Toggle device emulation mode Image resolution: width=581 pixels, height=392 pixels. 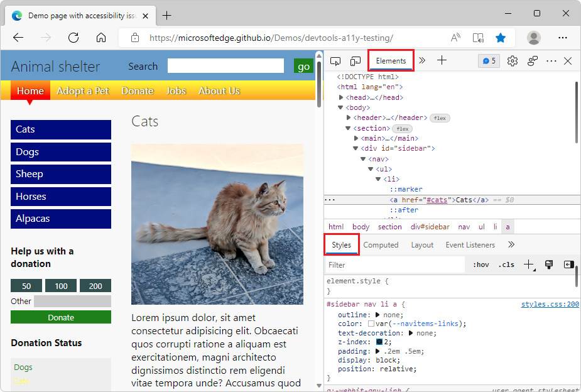click(355, 61)
